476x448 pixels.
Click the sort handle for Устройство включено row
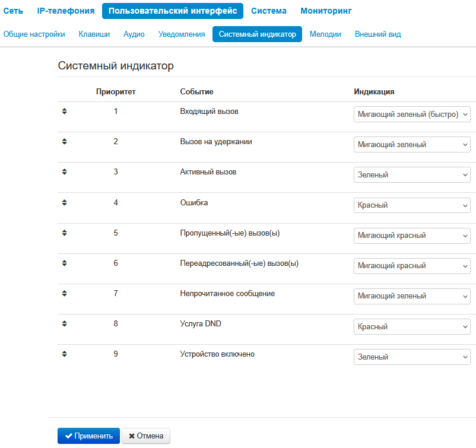tap(65, 354)
